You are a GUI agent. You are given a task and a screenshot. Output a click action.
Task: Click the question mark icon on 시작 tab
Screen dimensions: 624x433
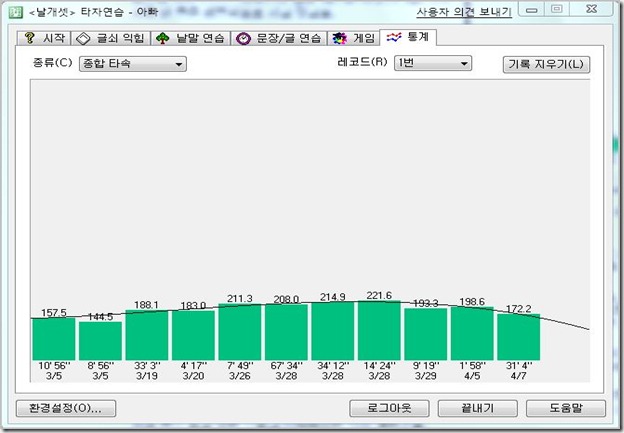(29, 38)
